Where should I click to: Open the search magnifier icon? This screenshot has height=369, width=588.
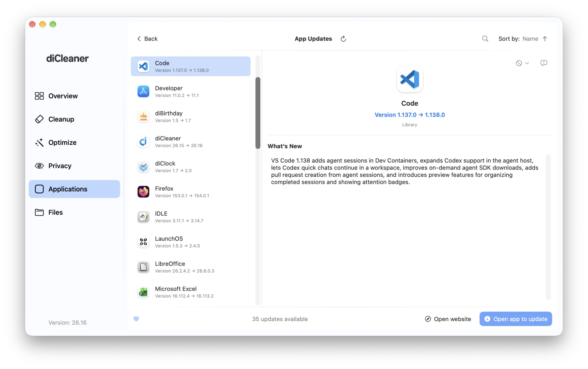click(485, 39)
